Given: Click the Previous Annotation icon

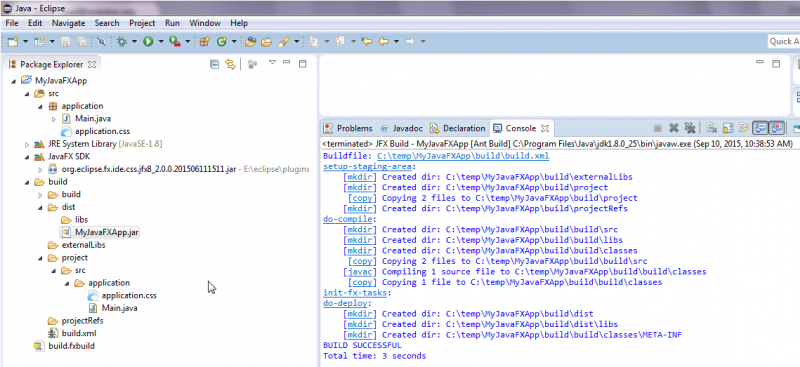Looking at the screenshot, I should click(x=340, y=42).
